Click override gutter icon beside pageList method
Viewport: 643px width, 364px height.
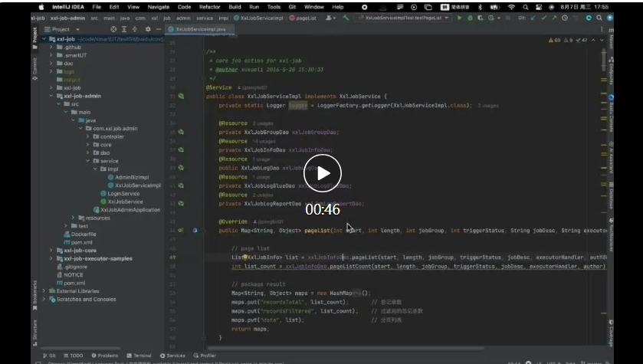pyautogui.click(x=181, y=231)
